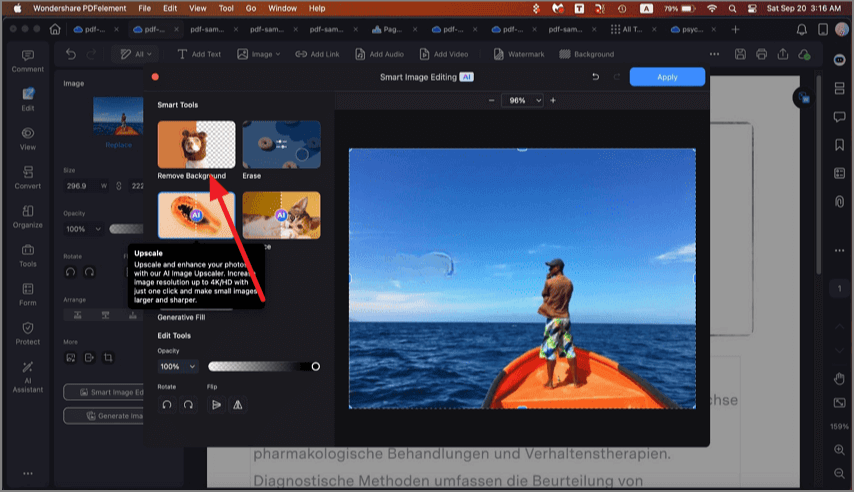Click Background in the toolbar
The height and width of the screenshot is (492, 854).
coord(587,54)
